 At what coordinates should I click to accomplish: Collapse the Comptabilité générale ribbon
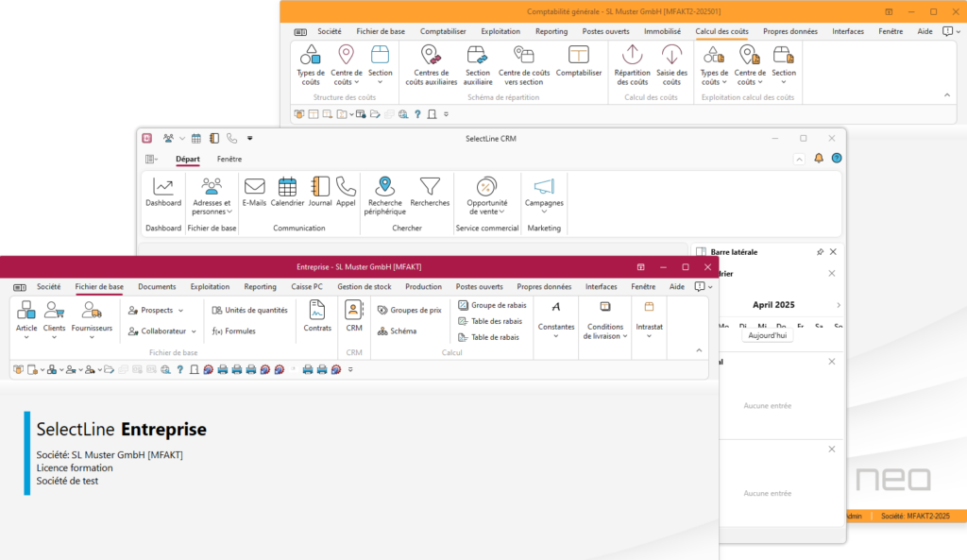coord(946,95)
